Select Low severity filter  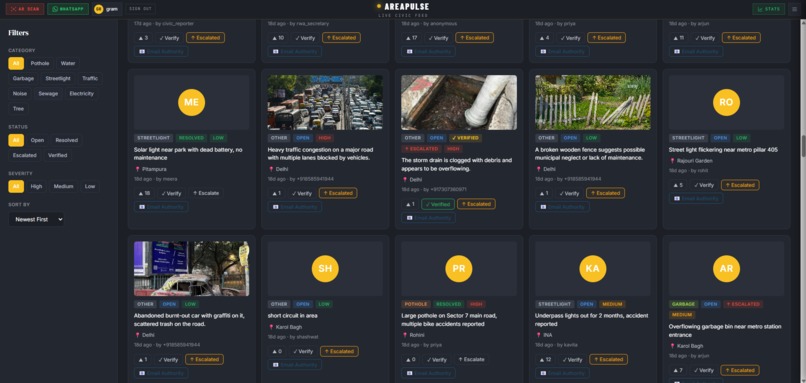point(90,186)
